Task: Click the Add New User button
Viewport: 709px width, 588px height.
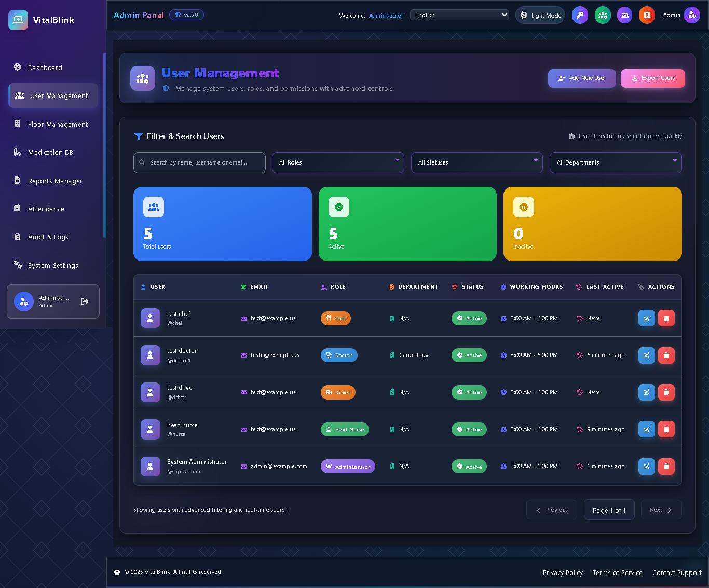Action: (x=582, y=78)
